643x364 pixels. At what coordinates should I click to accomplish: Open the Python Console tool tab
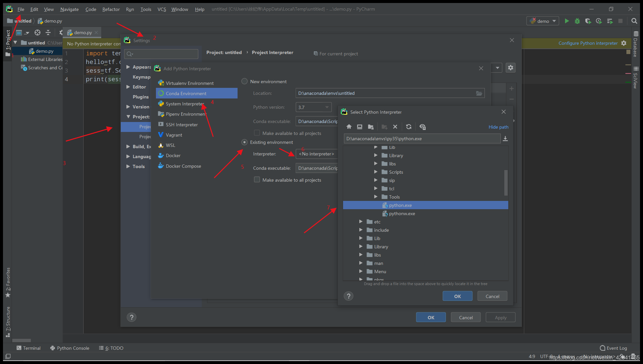70,348
